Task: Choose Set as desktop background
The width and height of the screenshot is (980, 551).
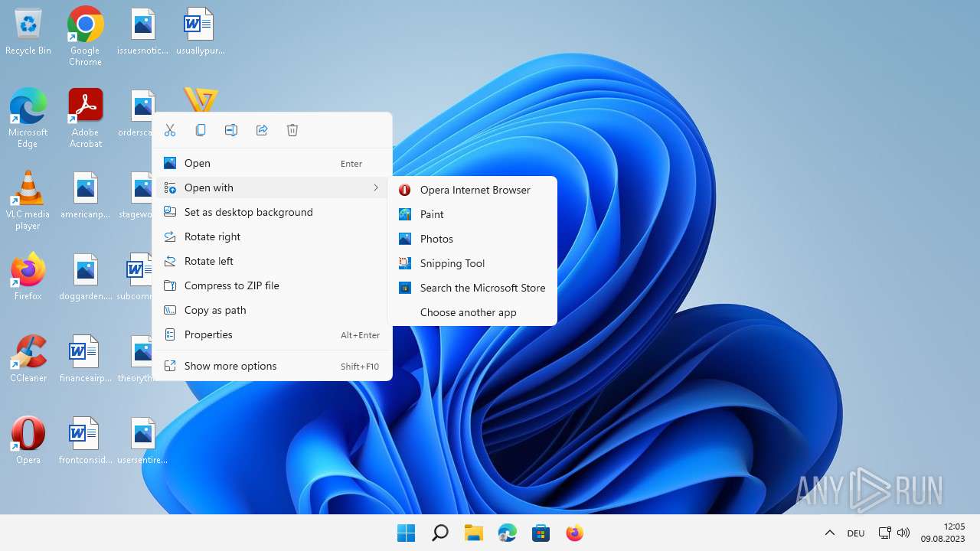Action: tap(273, 212)
